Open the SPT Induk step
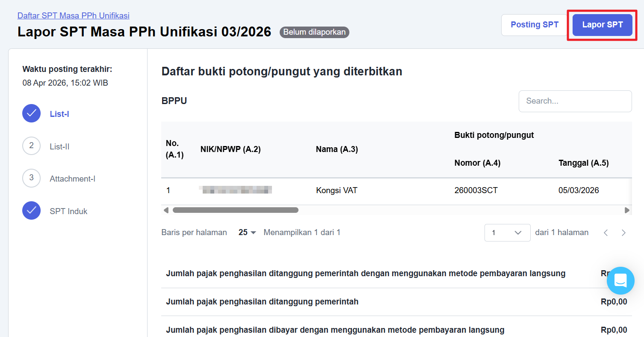This screenshot has width=644, height=337. pos(68,211)
